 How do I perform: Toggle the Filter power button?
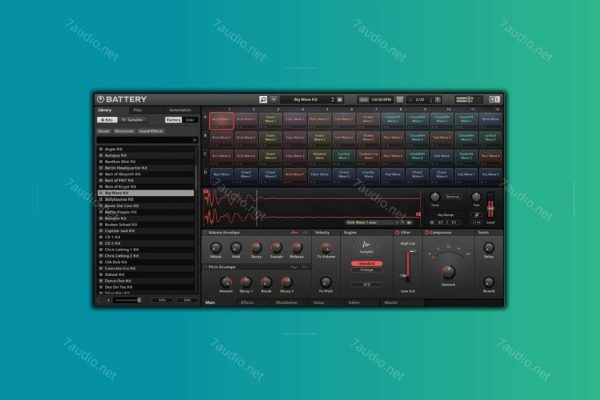click(397, 233)
